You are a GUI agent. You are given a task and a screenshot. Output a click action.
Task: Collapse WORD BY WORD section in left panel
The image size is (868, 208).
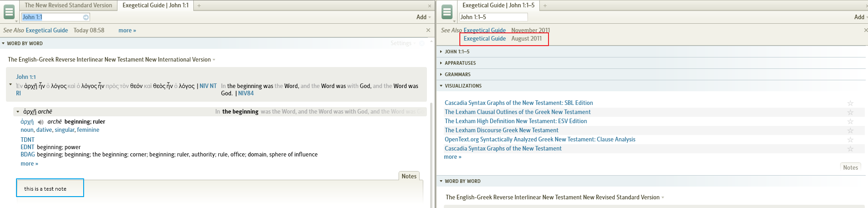pyautogui.click(x=4, y=43)
